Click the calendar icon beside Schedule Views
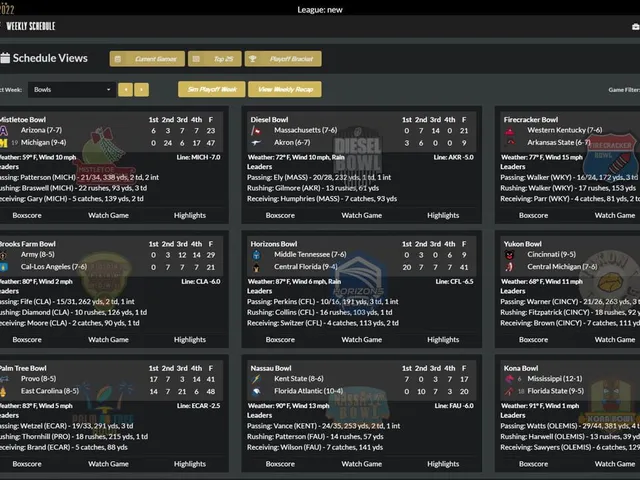 point(5,58)
